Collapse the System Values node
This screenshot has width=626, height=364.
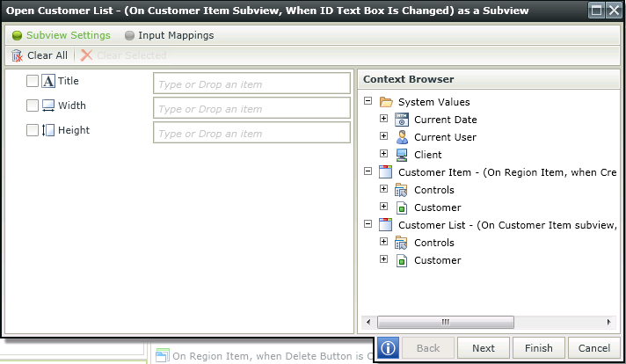click(x=368, y=101)
